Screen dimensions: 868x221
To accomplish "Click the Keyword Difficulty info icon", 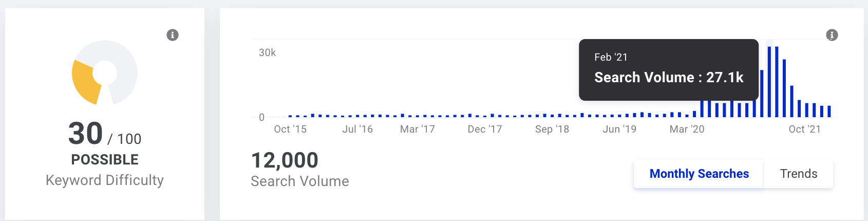I will (x=173, y=35).
